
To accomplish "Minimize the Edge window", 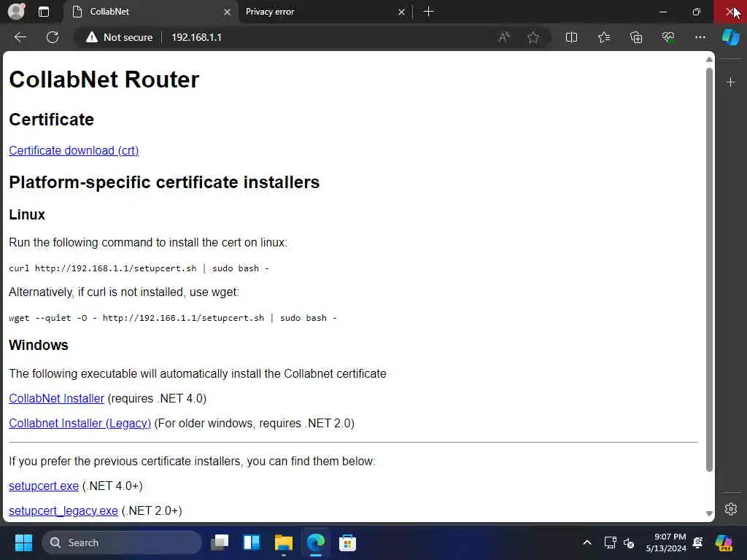I will [662, 12].
